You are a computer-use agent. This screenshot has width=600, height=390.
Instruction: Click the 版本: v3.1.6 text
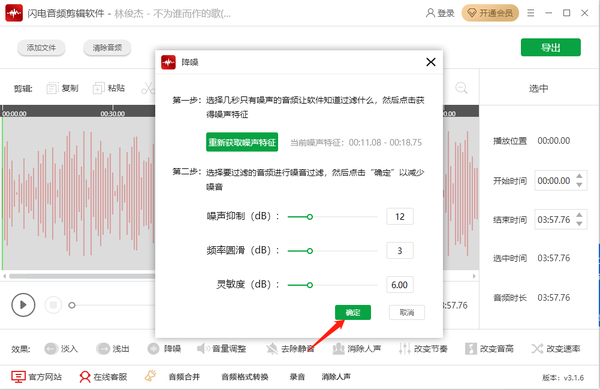tap(563, 378)
